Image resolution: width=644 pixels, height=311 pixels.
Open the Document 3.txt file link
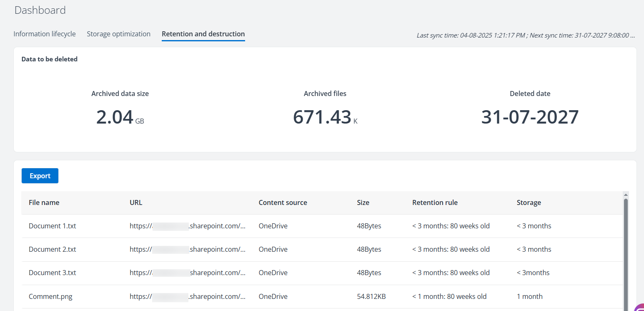pyautogui.click(x=52, y=273)
